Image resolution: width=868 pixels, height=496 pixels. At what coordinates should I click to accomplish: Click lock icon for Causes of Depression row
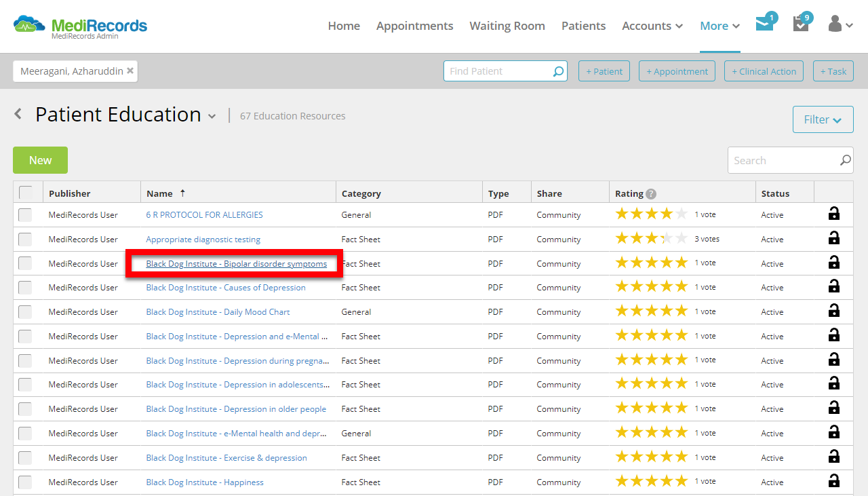point(834,286)
